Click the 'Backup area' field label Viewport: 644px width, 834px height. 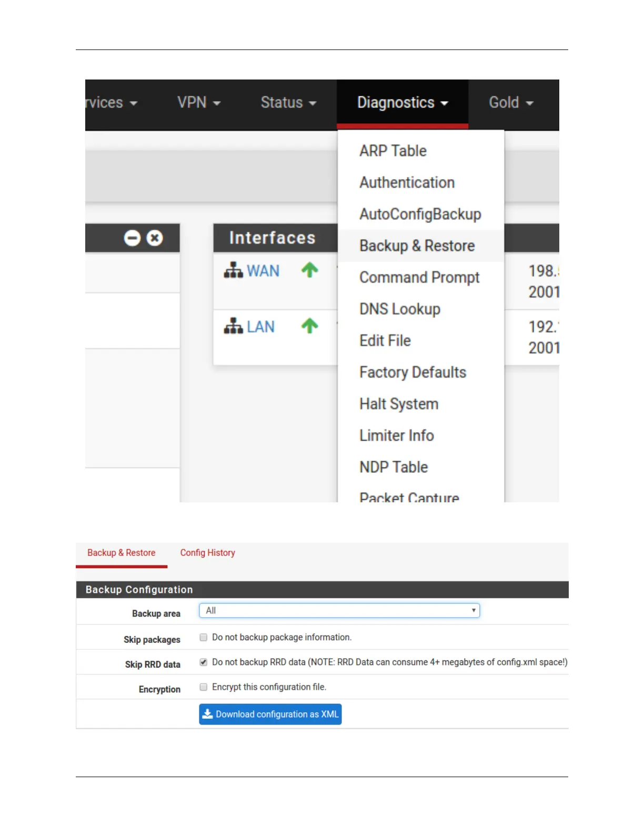click(156, 613)
